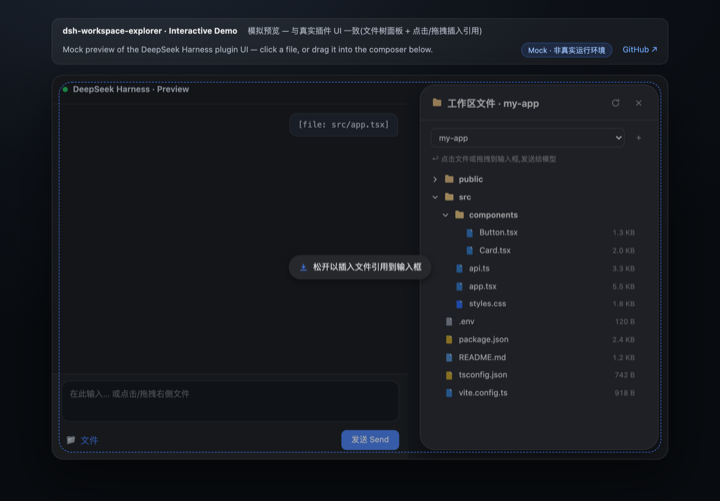Viewport: 720px width, 501px height.
Task: Click the 5.5 KB size of app.tsx
Action: 623,287
